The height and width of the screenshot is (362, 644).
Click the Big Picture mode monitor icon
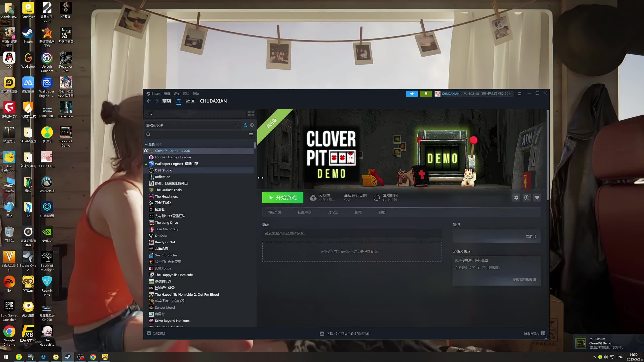click(519, 94)
